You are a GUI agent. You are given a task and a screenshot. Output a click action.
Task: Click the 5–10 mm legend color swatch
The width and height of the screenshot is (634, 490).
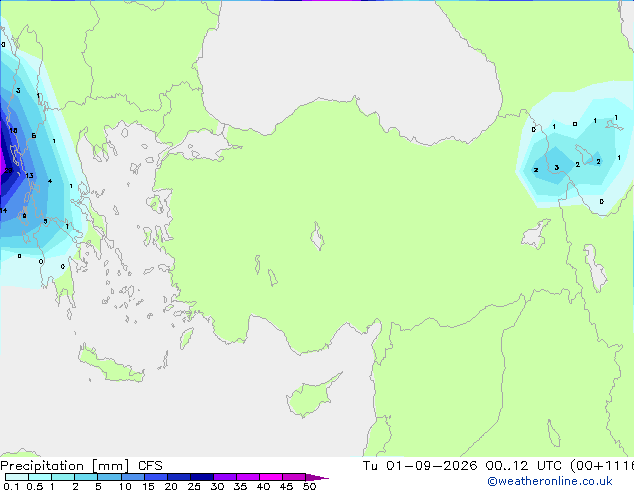click(109, 477)
